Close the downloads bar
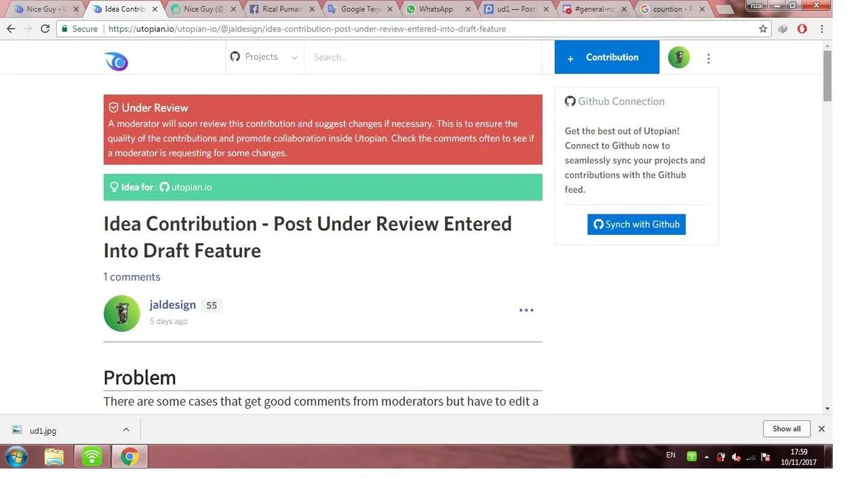The width and height of the screenshot is (868, 488). pos(821,429)
